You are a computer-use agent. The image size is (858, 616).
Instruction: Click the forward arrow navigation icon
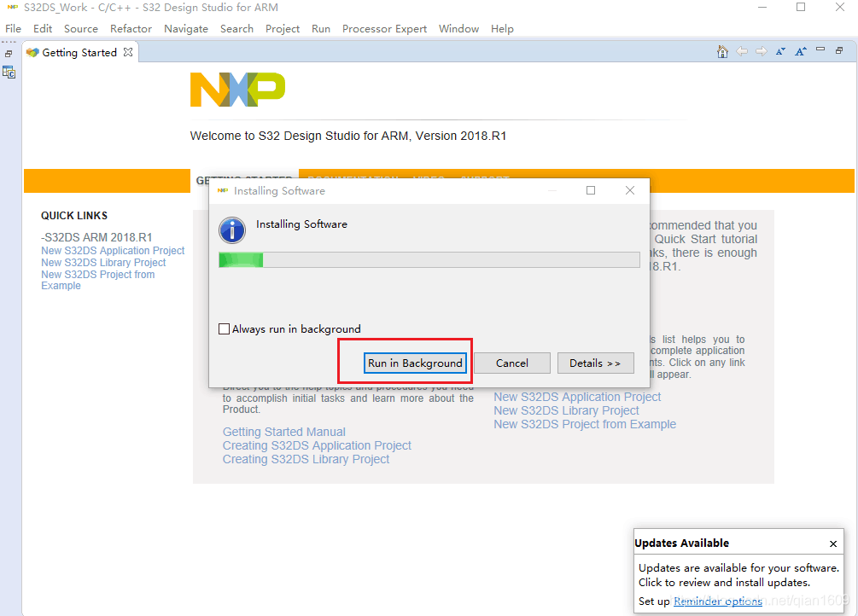point(762,52)
